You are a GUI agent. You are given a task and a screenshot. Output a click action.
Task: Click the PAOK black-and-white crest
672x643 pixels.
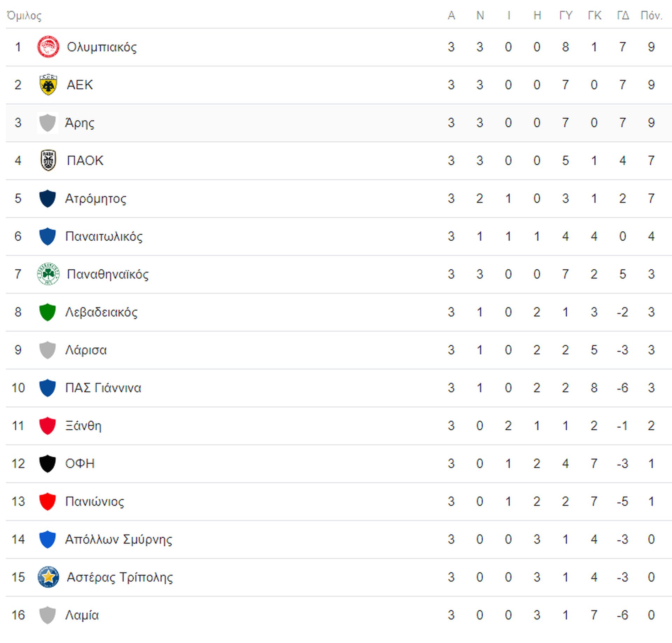tap(48, 160)
